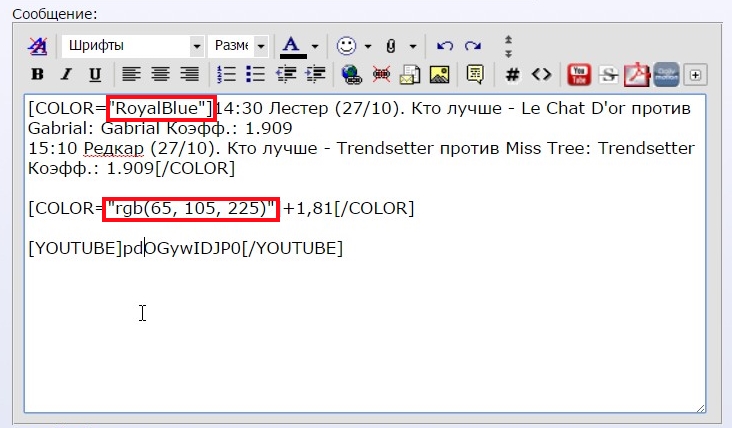Wrap selection in HTML tags (<> icon)

[542, 74]
